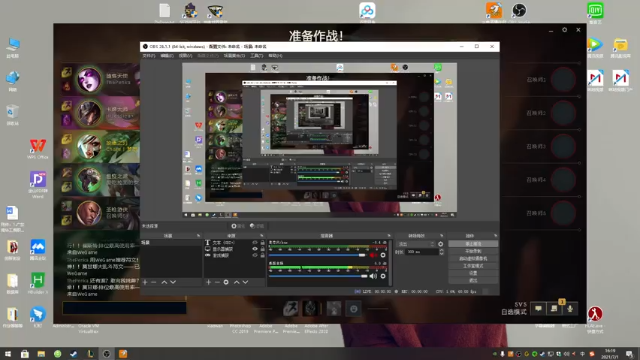Image resolution: width=640 pixels, height=360 pixels.
Task: Open the Recycle Bin on desktop
Action: coord(13,115)
